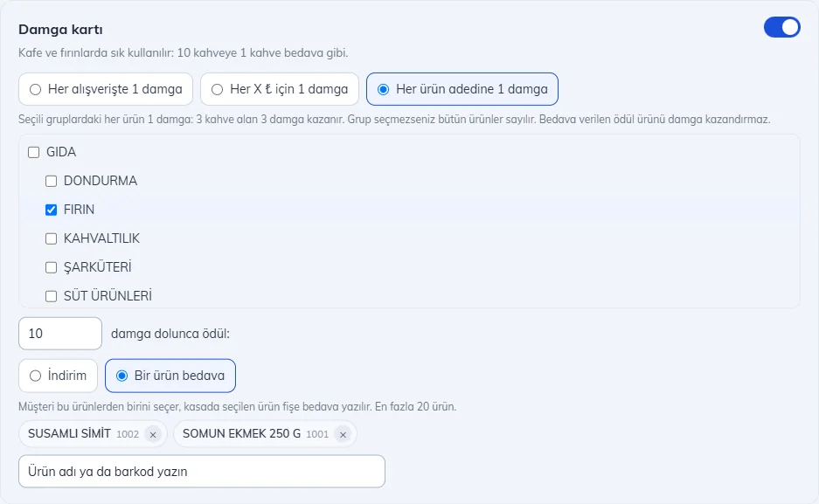Choose İndirim as the reward type
819x504 pixels.
tap(58, 376)
